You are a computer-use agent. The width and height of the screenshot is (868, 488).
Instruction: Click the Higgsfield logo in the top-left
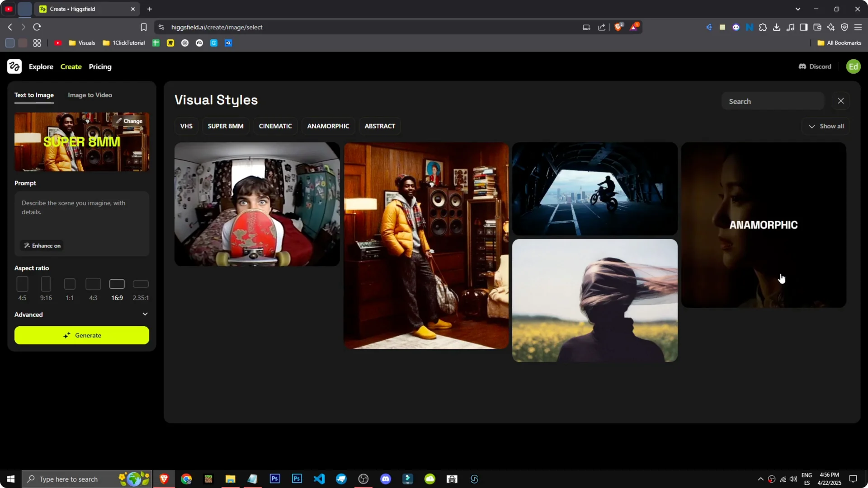coord(14,66)
